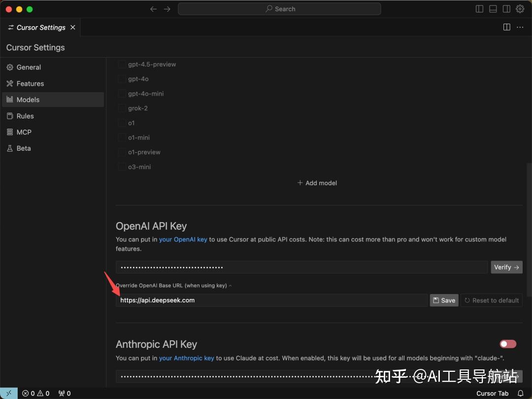Open the General settings section
Screen dimensions: 532x399
(53, 67)
